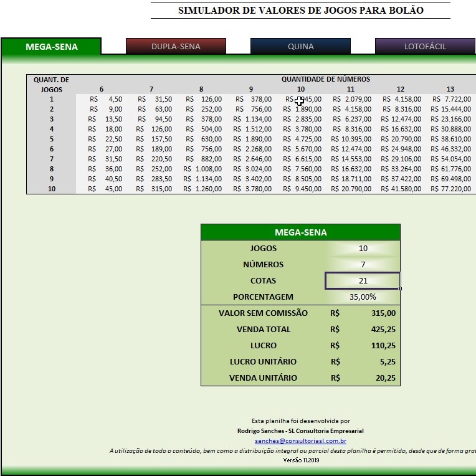
Task: Select the R$ 6.615,00 cell
Action: (x=300, y=159)
